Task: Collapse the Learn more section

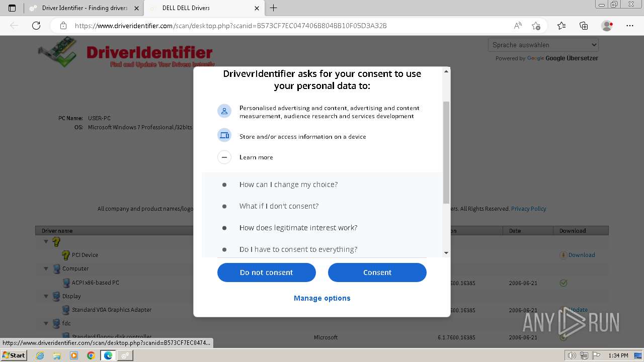Action: pyautogui.click(x=224, y=157)
